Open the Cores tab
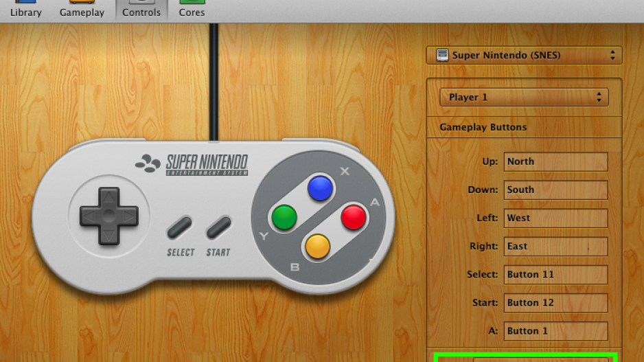 [x=192, y=10]
